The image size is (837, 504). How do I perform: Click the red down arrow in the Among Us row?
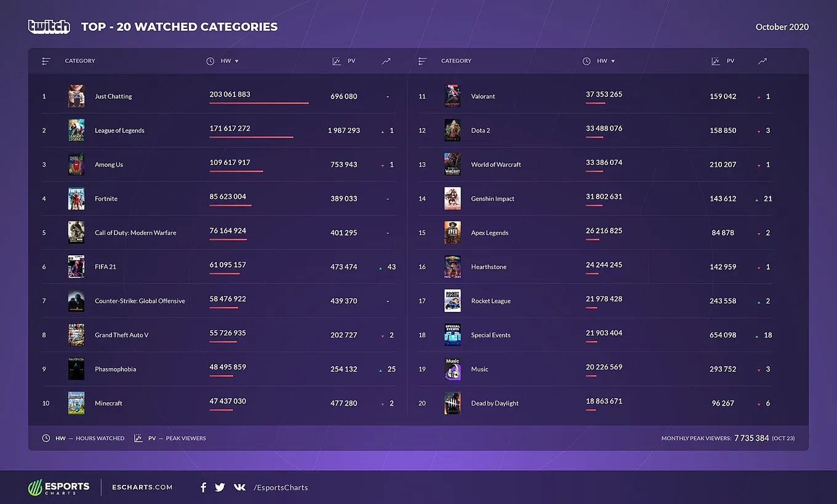pyautogui.click(x=383, y=166)
